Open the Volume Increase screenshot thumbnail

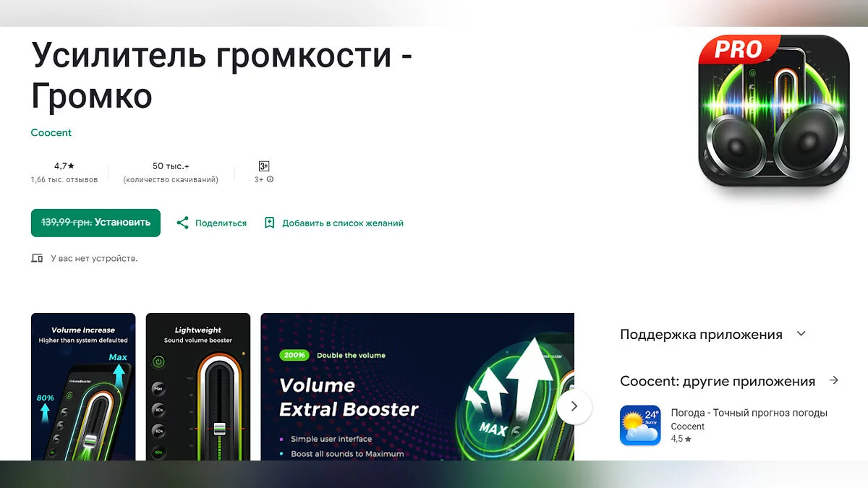coord(83,387)
